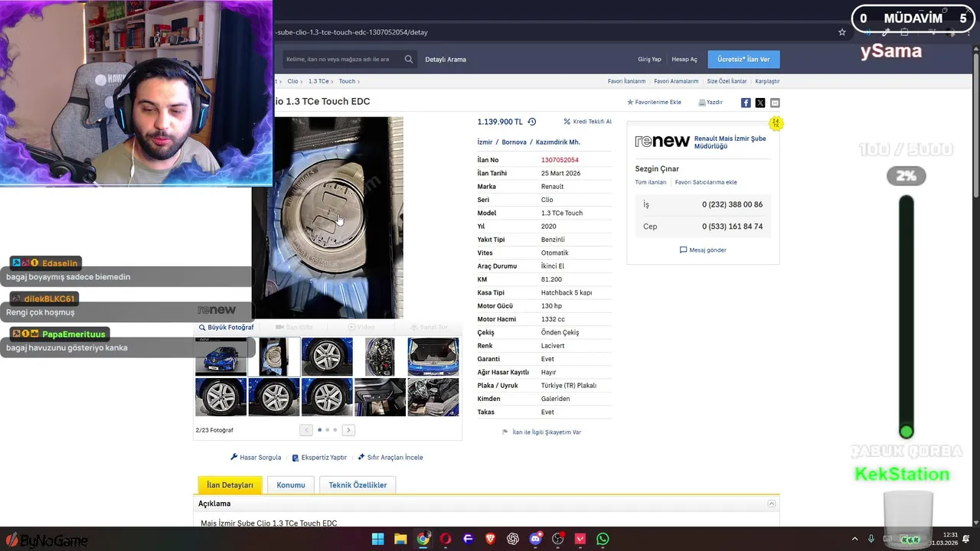This screenshot has height=551, width=980.
Task: Share the listing on Facebook
Action: [746, 103]
